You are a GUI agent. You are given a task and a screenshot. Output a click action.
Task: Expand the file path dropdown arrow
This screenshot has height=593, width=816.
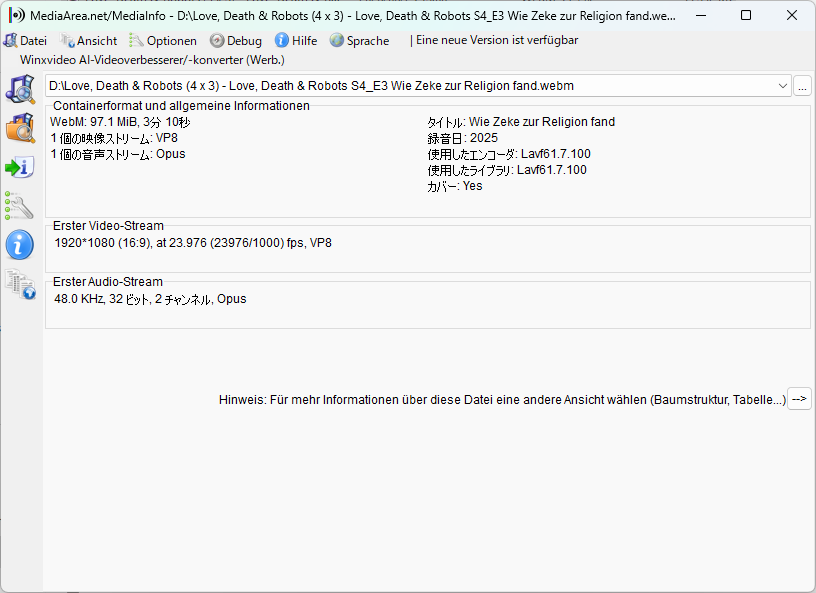782,86
